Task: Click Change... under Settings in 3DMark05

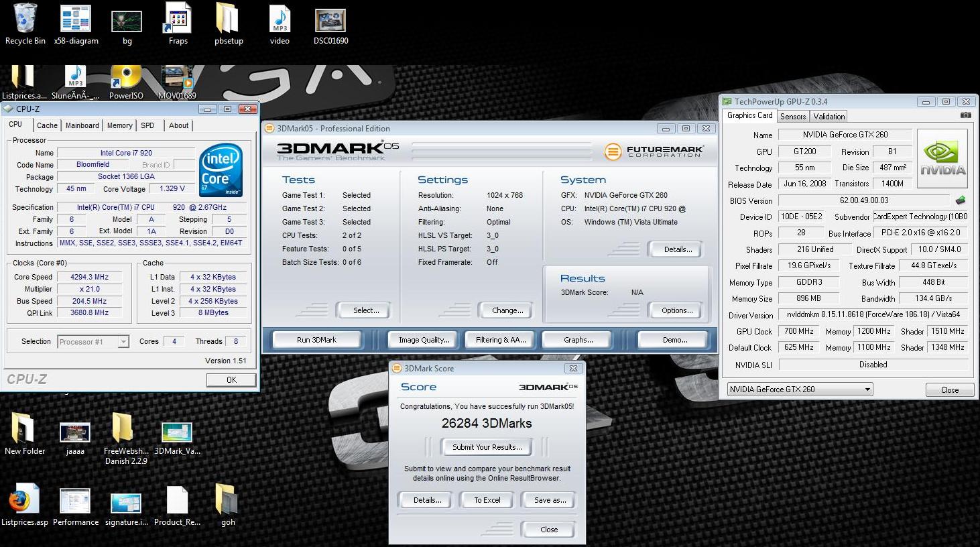Action: pos(507,310)
